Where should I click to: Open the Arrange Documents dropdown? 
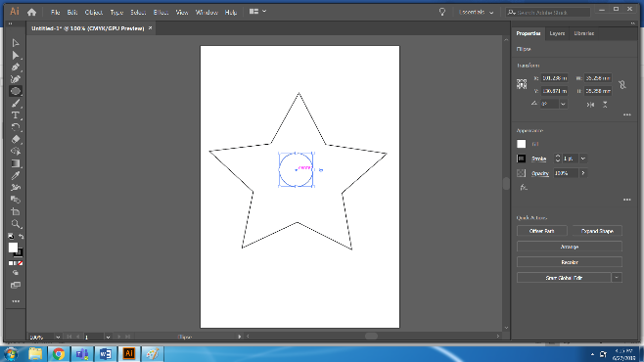pyautogui.click(x=258, y=12)
